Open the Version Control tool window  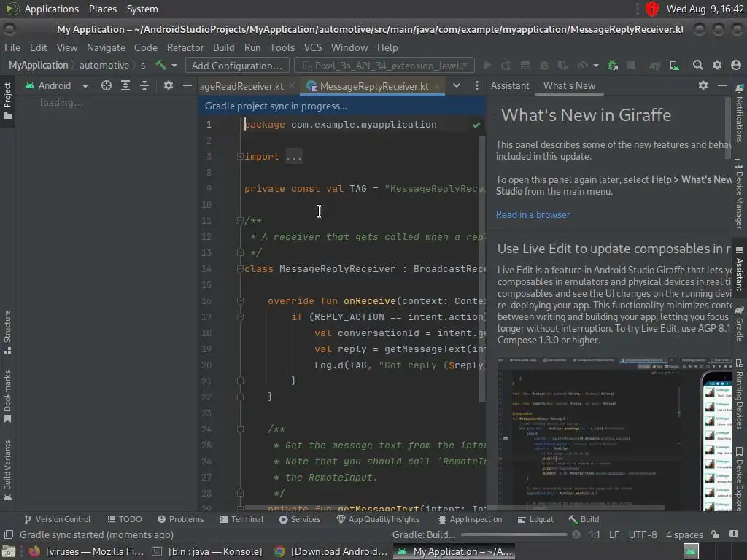click(57, 519)
